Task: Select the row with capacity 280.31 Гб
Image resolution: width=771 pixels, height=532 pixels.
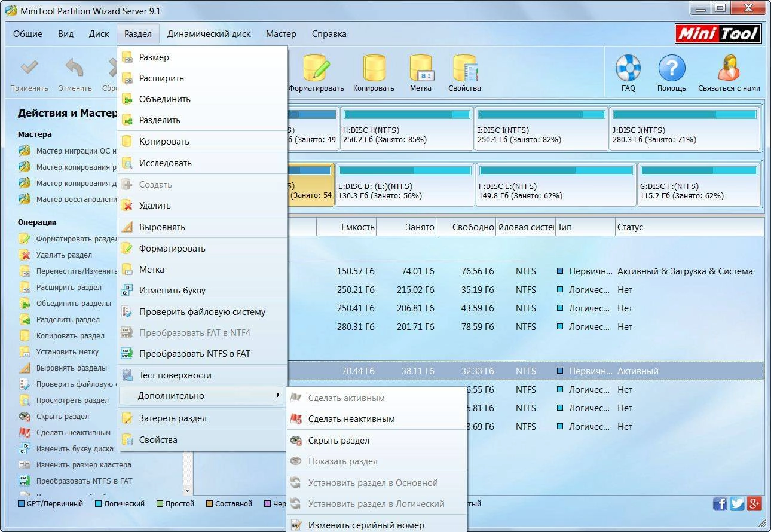Action: tap(525, 327)
